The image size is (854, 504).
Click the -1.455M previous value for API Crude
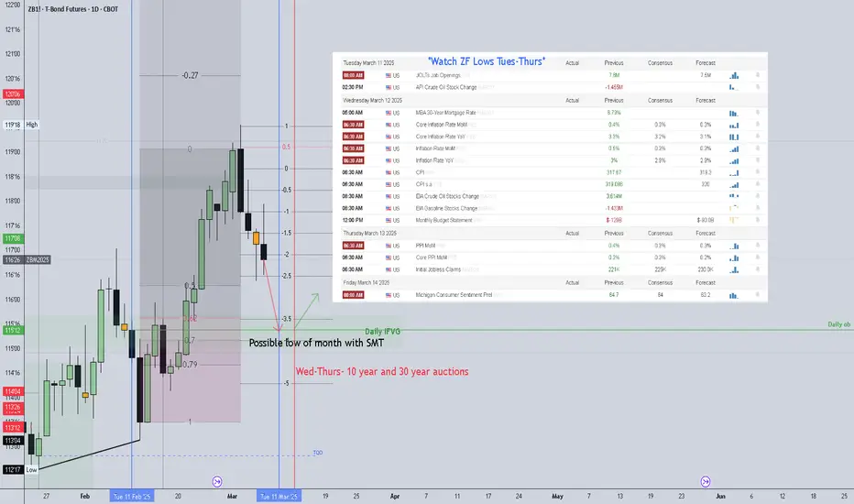614,87
